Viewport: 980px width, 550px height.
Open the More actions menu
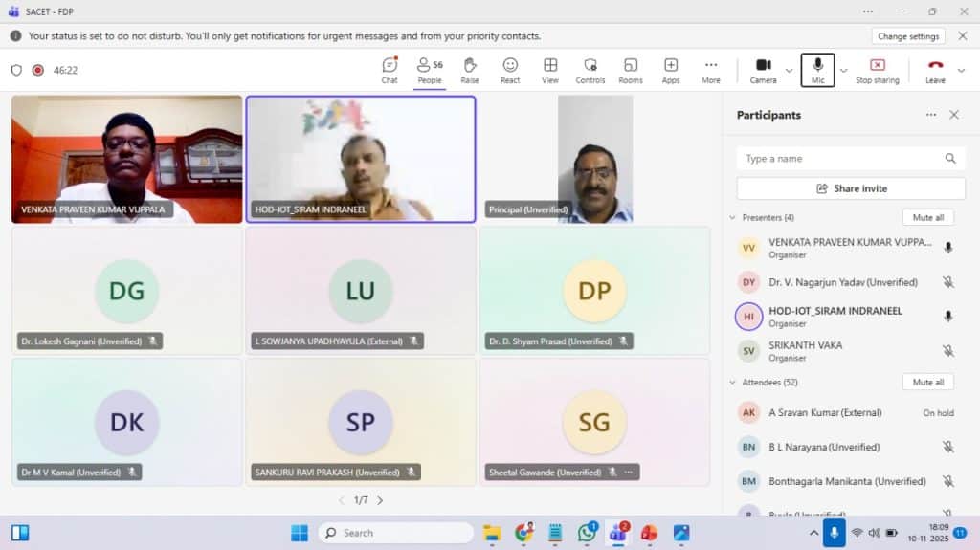(711, 70)
